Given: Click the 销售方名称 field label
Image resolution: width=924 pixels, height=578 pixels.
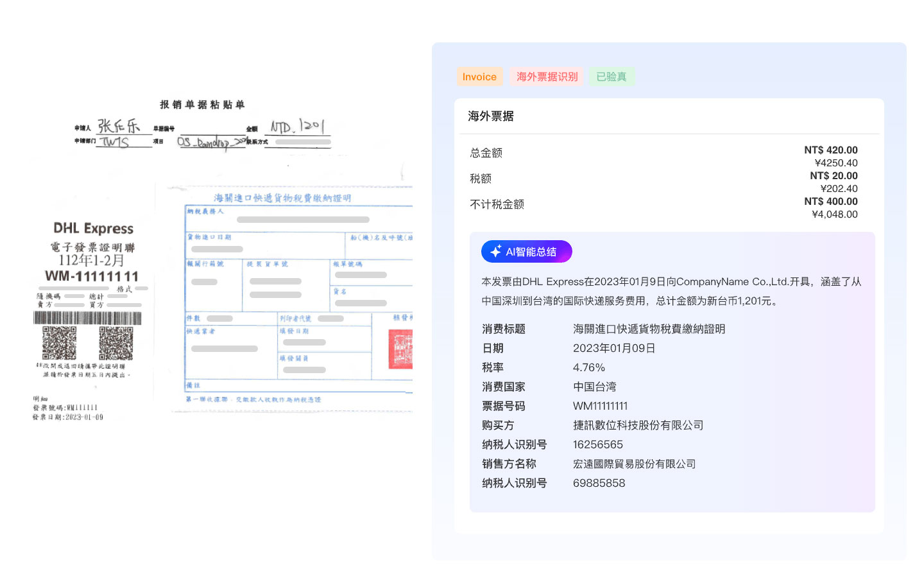Looking at the screenshot, I should click(x=509, y=464).
